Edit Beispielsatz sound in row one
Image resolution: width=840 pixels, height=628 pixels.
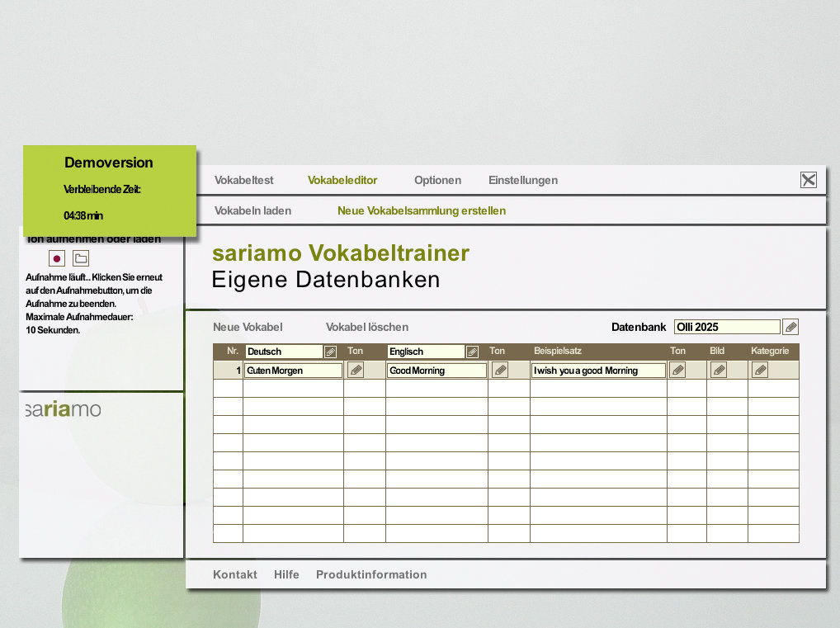point(677,371)
